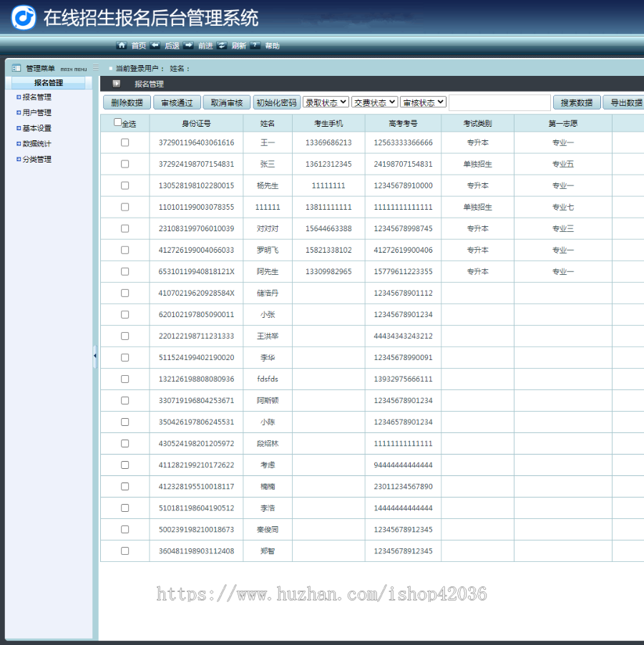The height and width of the screenshot is (645, 644).
Task: Select the checkbox for fdsfds row
Action: tap(125, 379)
